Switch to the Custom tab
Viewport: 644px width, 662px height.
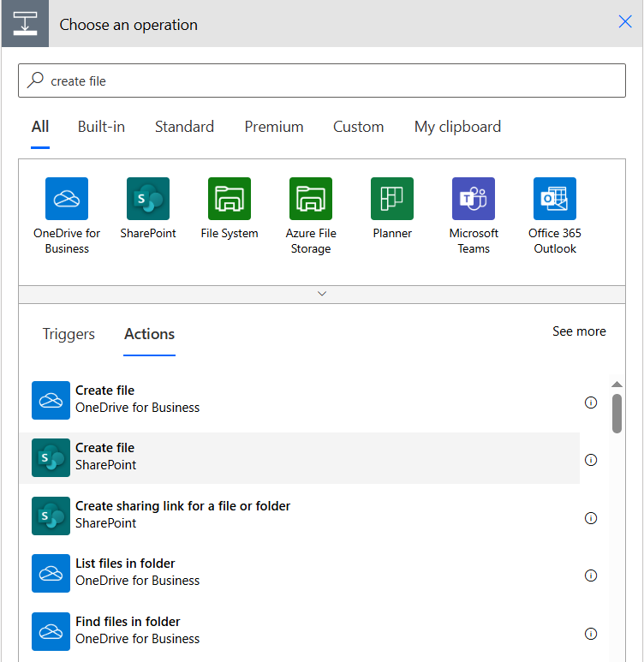359,127
